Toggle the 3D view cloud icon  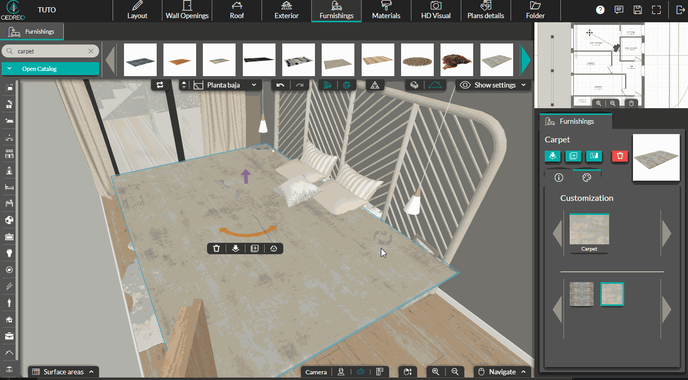[360, 372]
